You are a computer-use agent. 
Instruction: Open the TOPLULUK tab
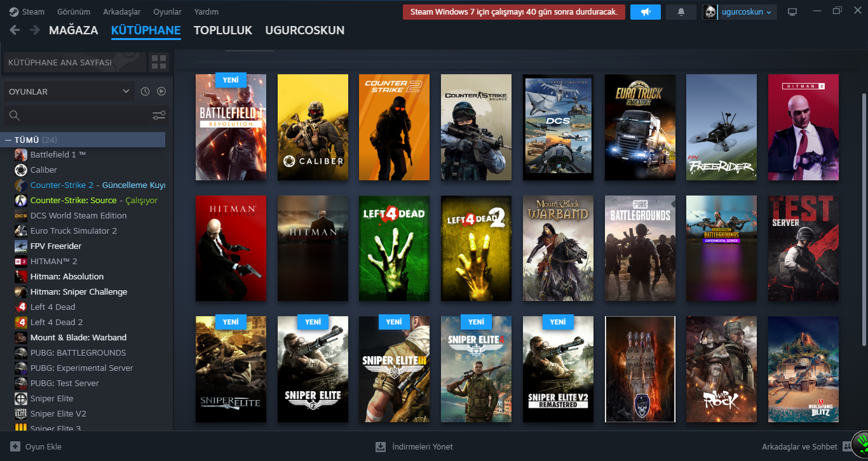coord(223,30)
